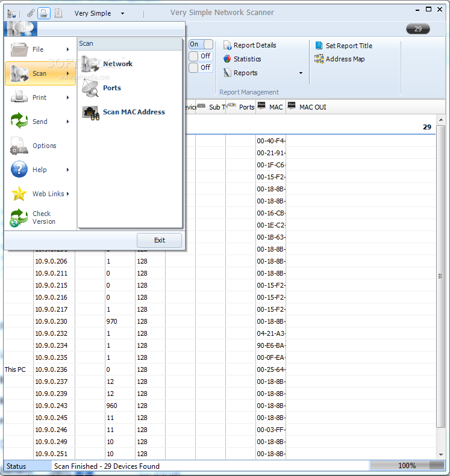Click Scan Finished status bar text

107,466
